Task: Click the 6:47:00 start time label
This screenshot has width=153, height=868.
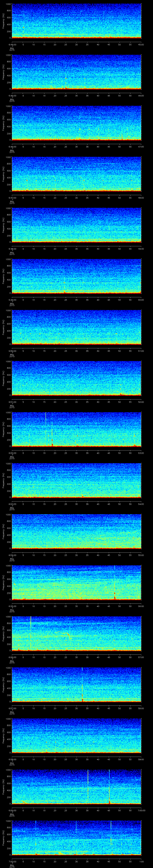Action: pos(12,198)
